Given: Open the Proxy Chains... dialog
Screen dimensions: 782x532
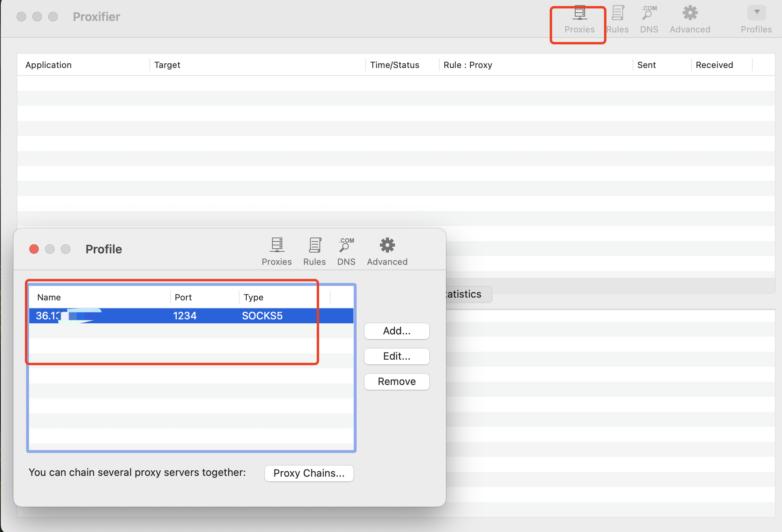Looking at the screenshot, I should [309, 473].
